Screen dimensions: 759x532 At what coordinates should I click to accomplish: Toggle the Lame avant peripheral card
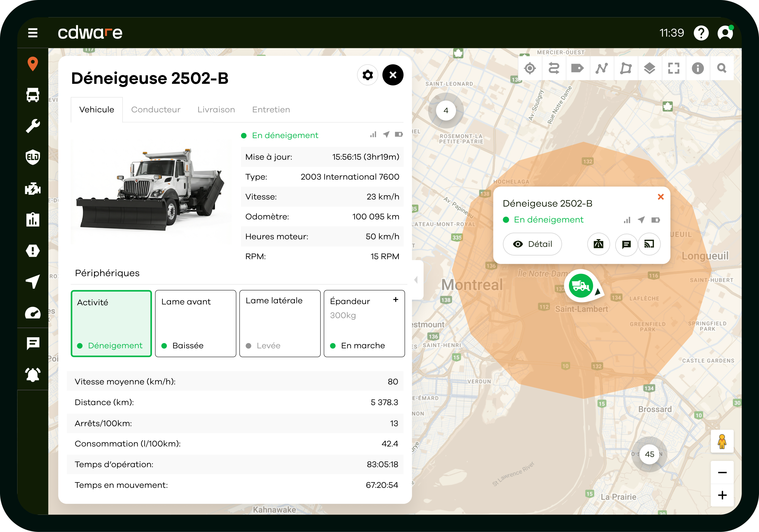click(x=195, y=323)
